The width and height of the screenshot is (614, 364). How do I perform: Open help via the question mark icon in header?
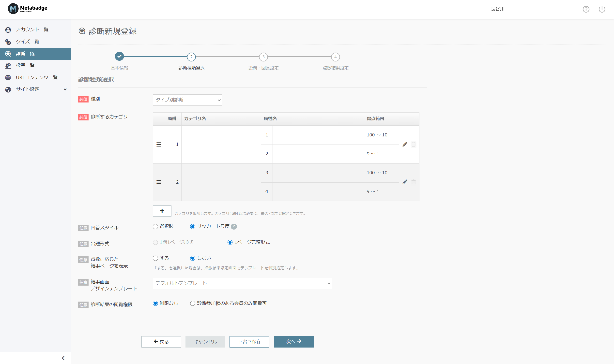coord(586,9)
